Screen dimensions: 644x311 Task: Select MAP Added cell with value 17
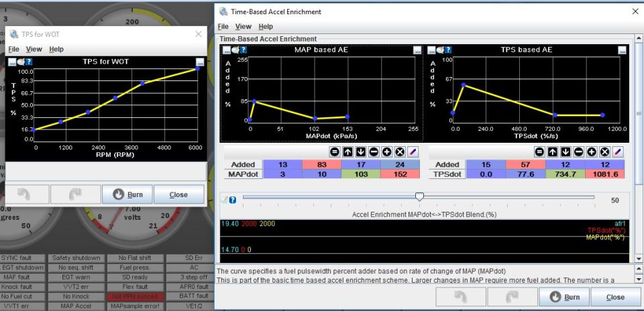(x=361, y=164)
